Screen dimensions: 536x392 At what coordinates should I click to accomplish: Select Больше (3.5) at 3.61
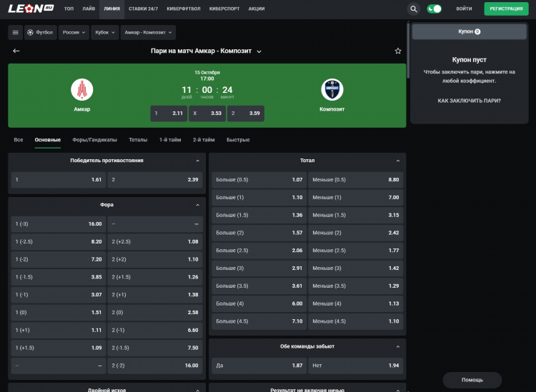[x=259, y=286]
